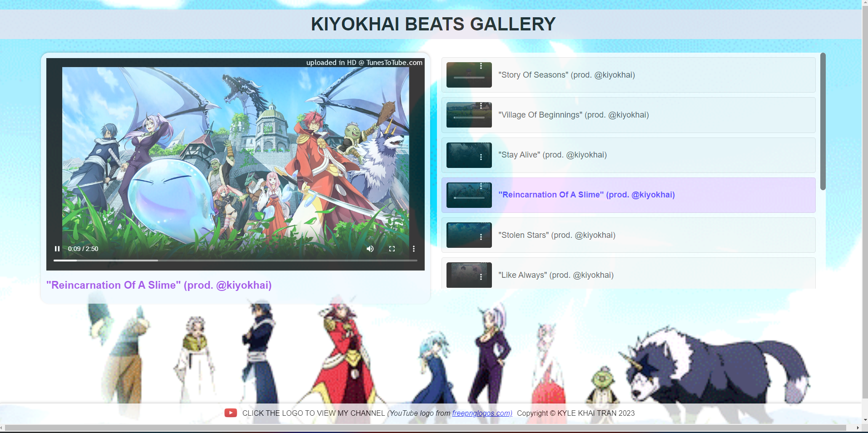
Task: Open options dots on Village Of Beginnings thumbnail
Action: tap(481, 106)
